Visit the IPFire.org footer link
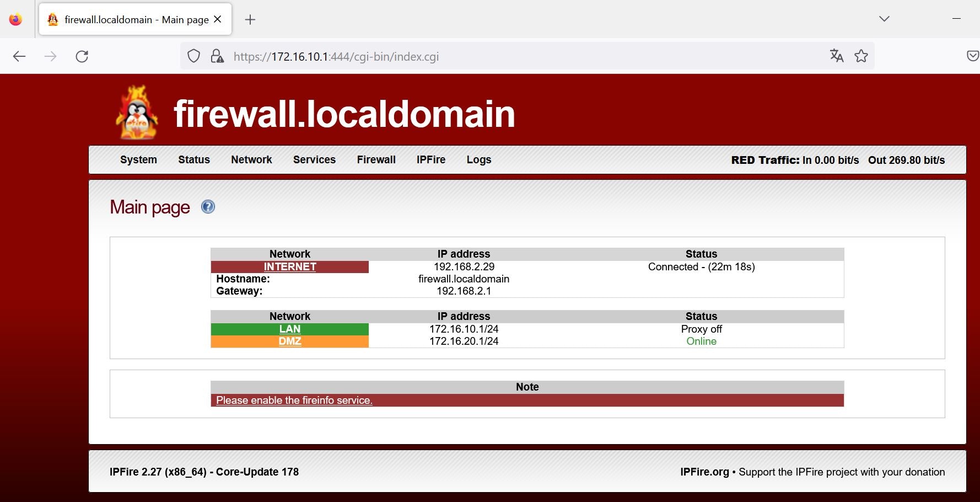The image size is (980, 502). tap(704, 472)
